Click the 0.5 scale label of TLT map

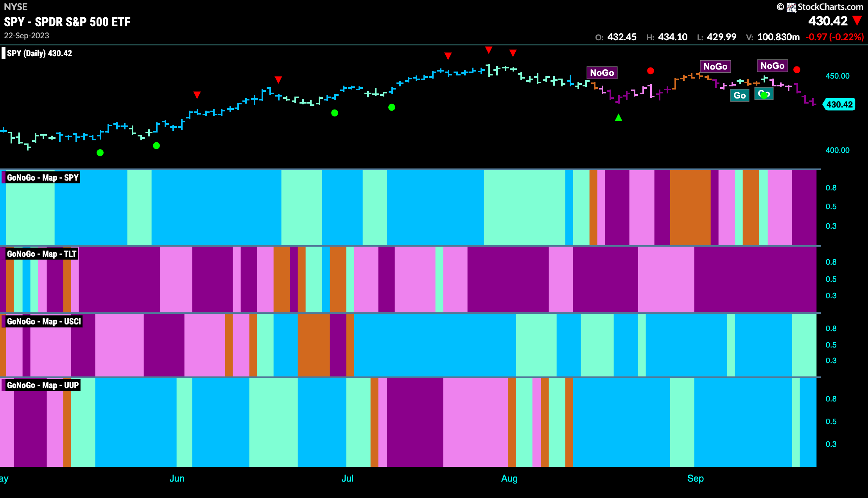click(x=831, y=279)
